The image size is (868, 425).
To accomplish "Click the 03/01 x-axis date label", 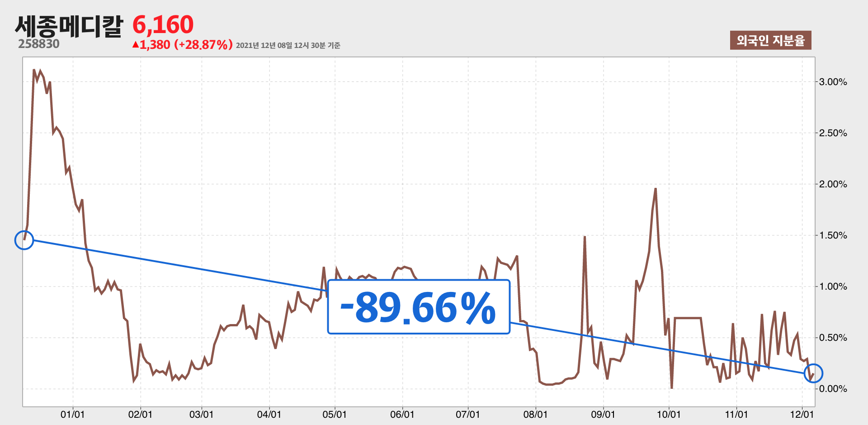I will [x=202, y=415].
